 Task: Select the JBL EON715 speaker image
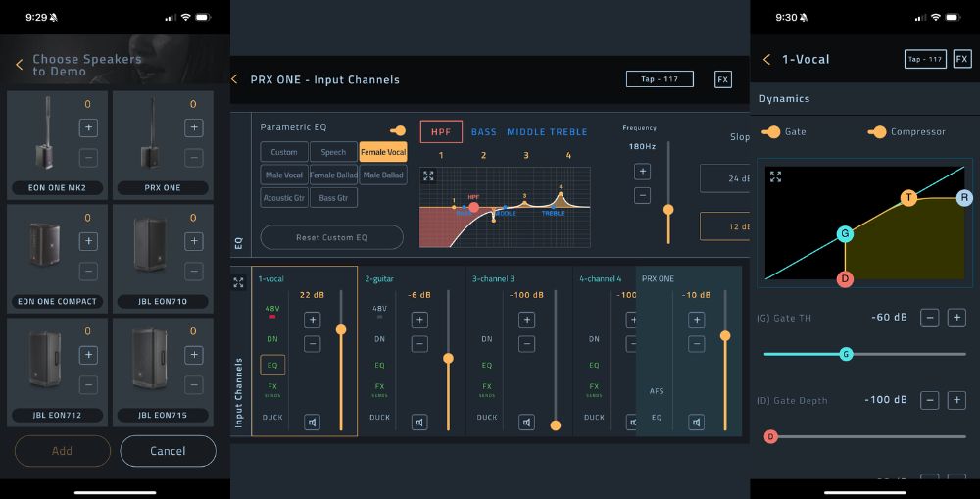coord(149,358)
